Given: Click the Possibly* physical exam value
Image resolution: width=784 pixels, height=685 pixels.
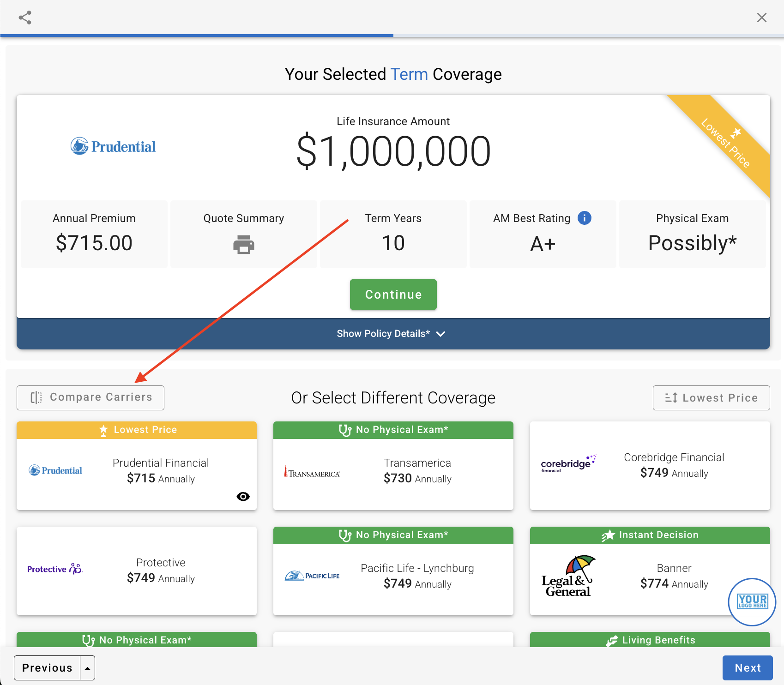Looking at the screenshot, I should point(692,243).
